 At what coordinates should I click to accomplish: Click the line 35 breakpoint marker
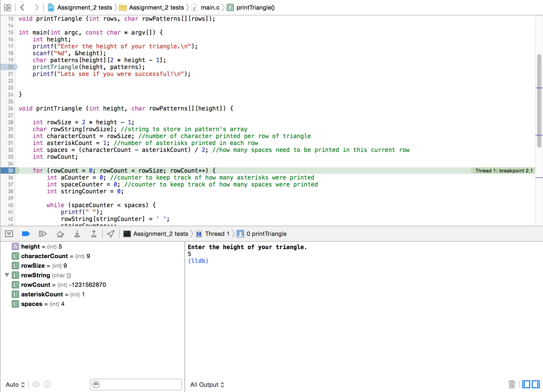10,171
